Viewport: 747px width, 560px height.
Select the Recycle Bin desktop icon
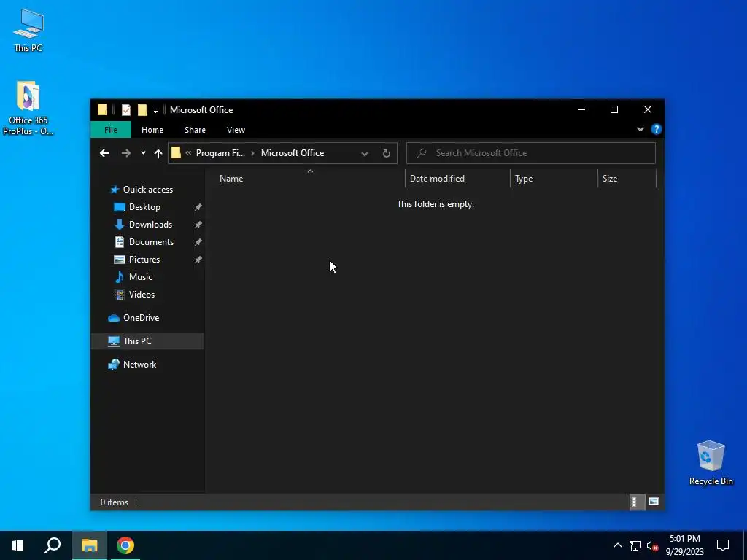(711, 463)
